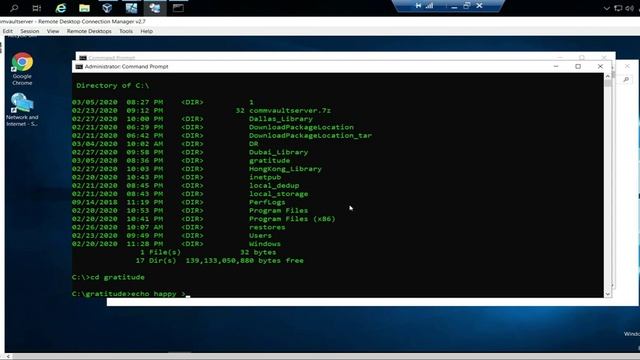Open File Explorer from the taskbar
The height and width of the screenshot is (360, 640).
(84, 8)
